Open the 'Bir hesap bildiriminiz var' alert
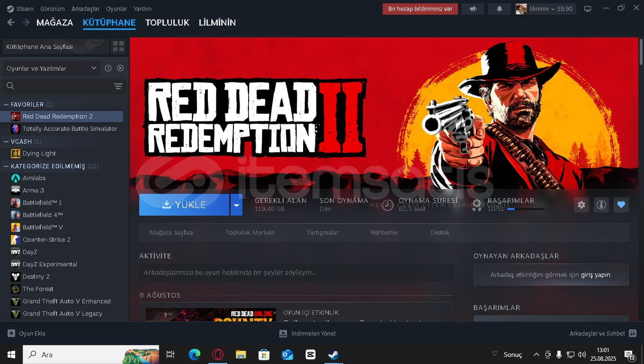The image size is (644, 364). tap(420, 9)
